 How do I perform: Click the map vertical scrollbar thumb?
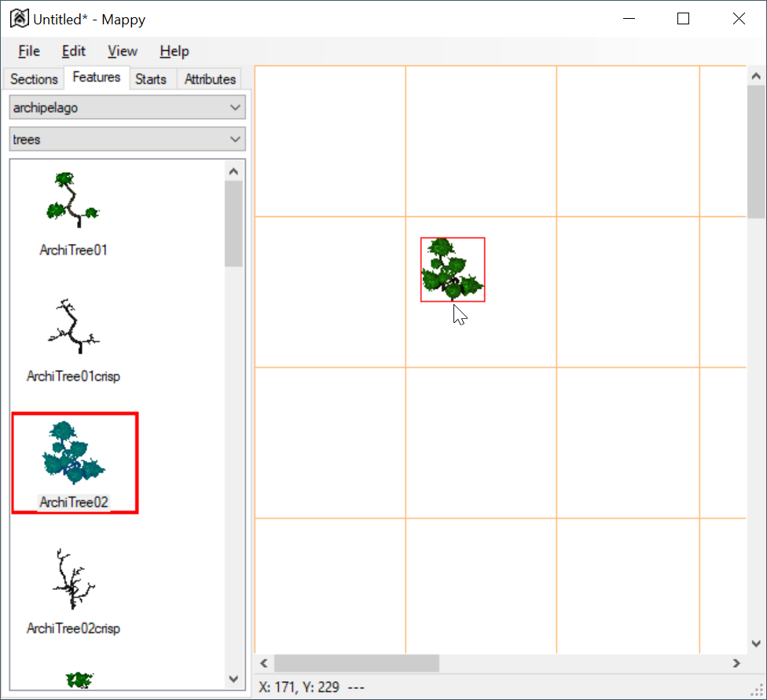(756, 152)
